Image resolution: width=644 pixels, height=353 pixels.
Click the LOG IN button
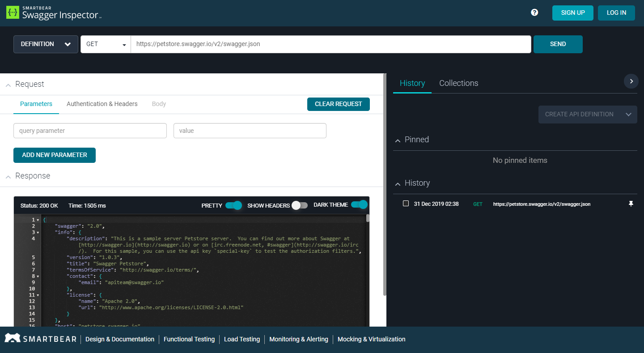pyautogui.click(x=616, y=13)
